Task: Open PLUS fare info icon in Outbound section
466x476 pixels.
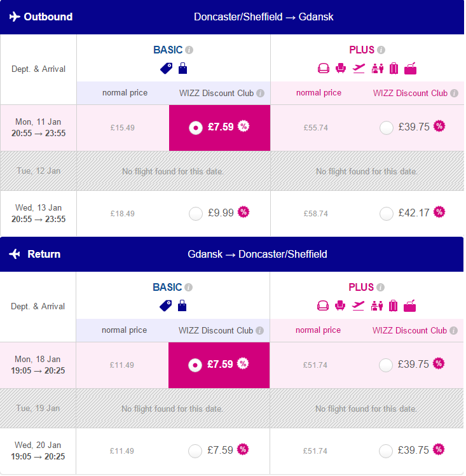Action: click(381, 50)
